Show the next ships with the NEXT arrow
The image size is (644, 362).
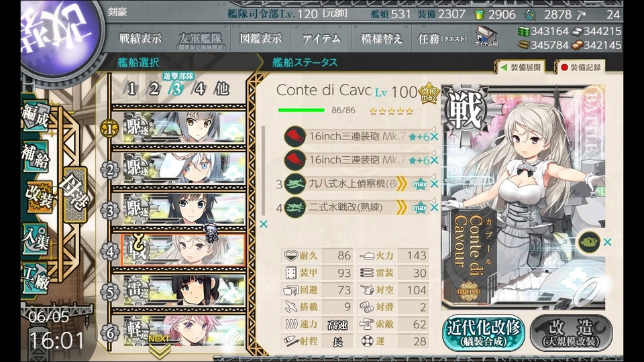coord(160,346)
